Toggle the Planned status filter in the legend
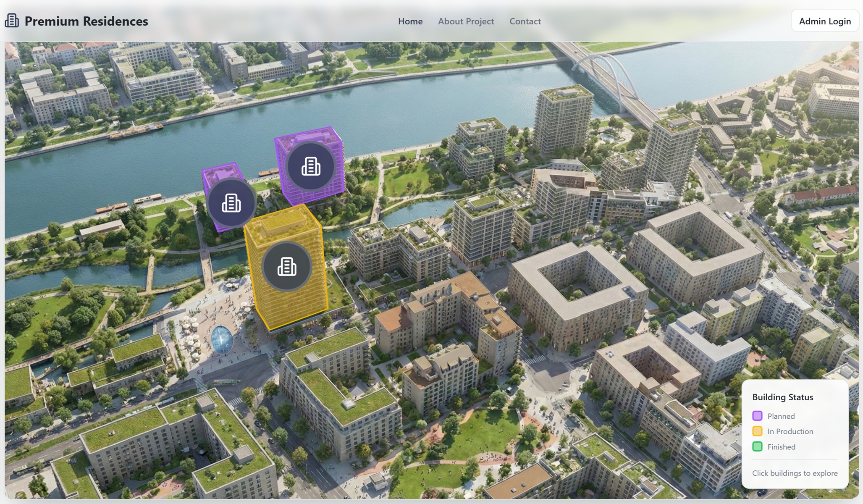This screenshot has width=863, height=504. pos(780,416)
